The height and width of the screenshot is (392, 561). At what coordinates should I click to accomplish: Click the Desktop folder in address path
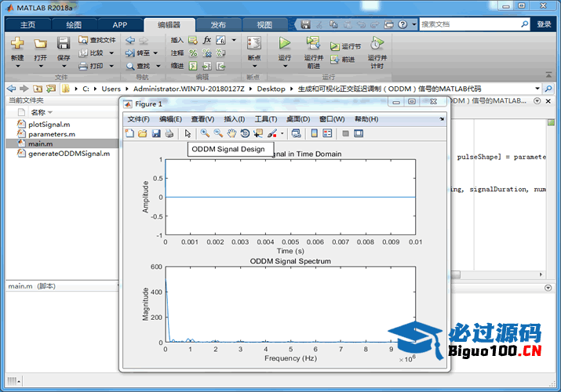pos(271,89)
